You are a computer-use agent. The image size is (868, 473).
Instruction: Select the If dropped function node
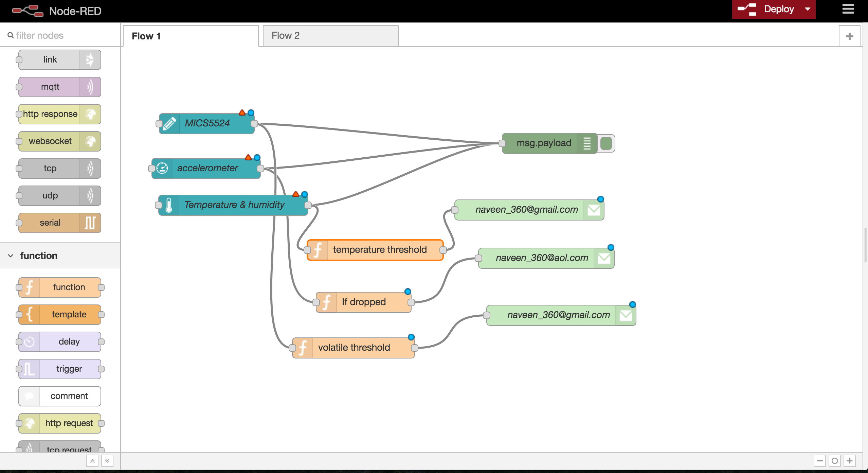click(364, 302)
